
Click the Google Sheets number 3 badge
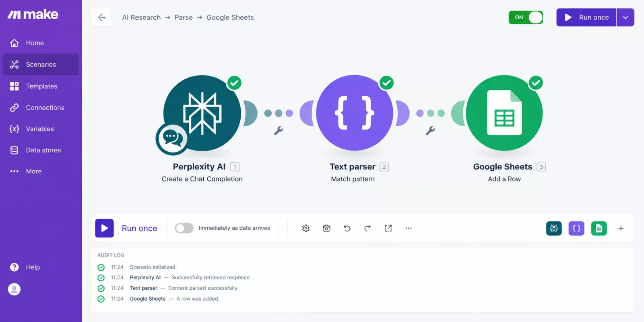(x=541, y=167)
